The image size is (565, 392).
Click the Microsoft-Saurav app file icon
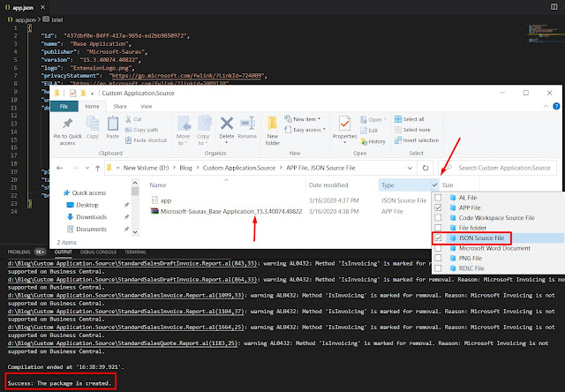[x=154, y=211]
